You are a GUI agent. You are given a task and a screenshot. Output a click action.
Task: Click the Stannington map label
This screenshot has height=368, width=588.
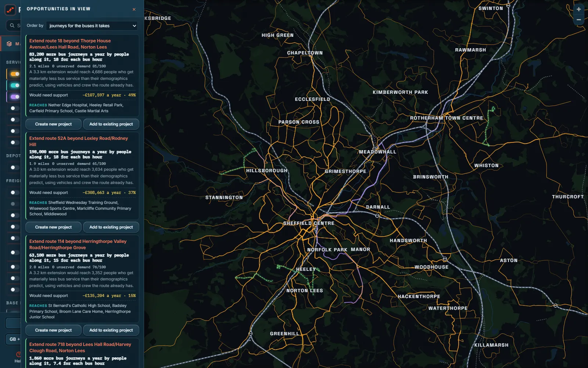click(x=224, y=198)
